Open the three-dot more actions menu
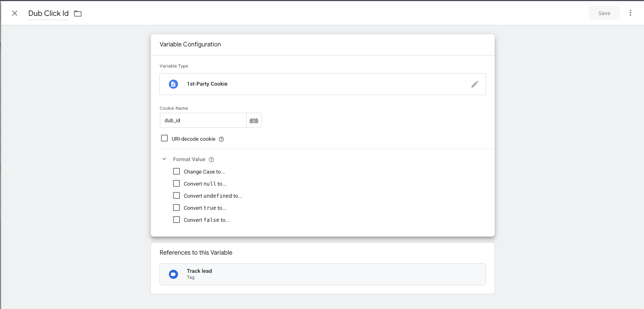This screenshot has height=309, width=644. (x=630, y=13)
